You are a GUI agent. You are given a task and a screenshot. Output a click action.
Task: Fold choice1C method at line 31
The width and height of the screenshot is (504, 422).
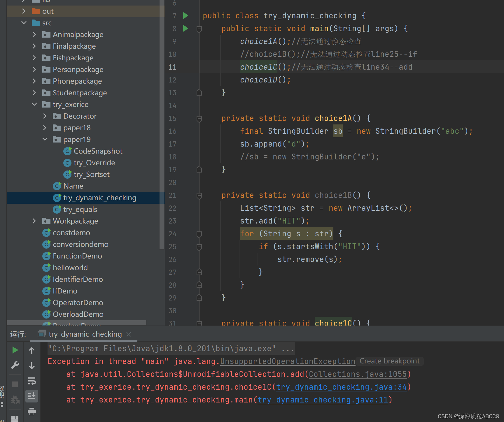coord(199,323)
